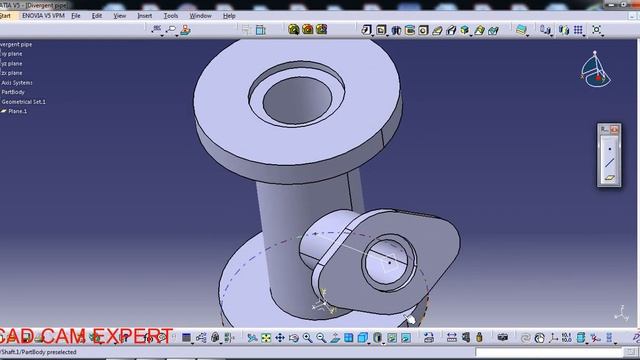Click the hand-on-globe icon in bottom toolbar
The width and height of the screenshot is (640, 360).
(x=539, y=338)
